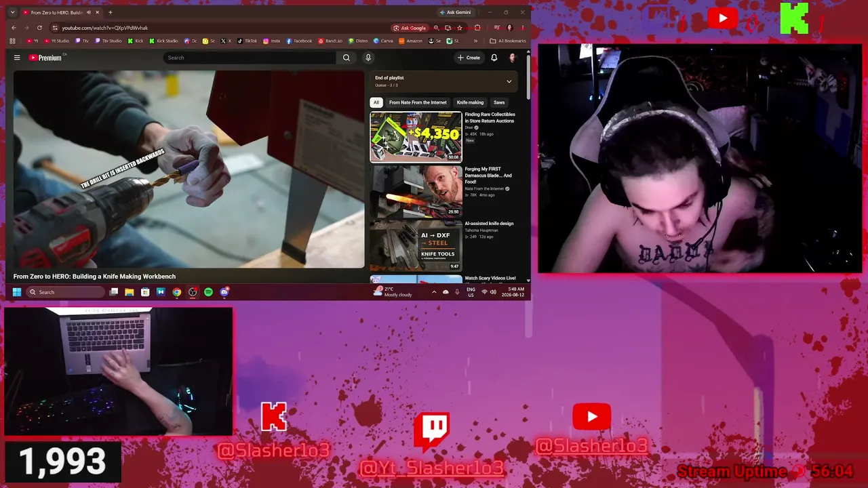The width and height of the screenshot is (868, 488).
Task: Click the Windows taskbar search box
Action: click(x=66, y=292)
